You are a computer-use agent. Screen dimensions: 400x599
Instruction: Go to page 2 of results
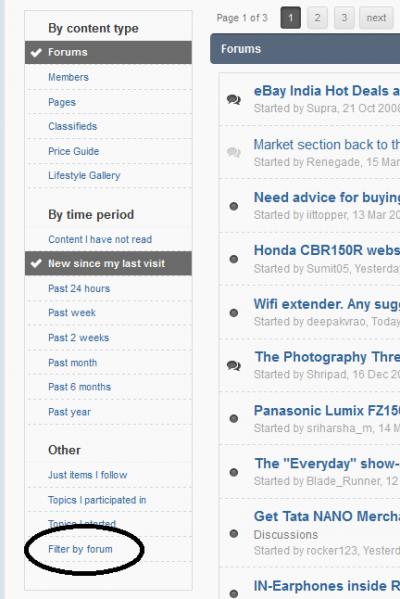click(317, 18)
